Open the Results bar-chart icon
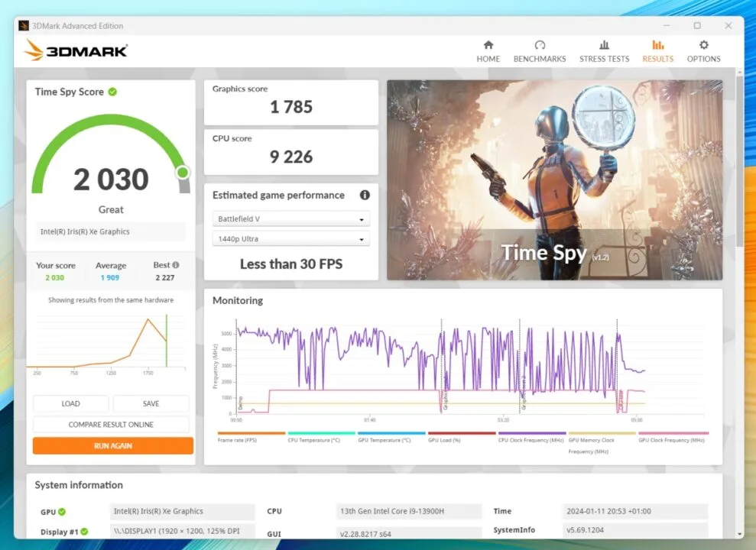This screenshot has width=756, height=550. (x=657, y=45)
